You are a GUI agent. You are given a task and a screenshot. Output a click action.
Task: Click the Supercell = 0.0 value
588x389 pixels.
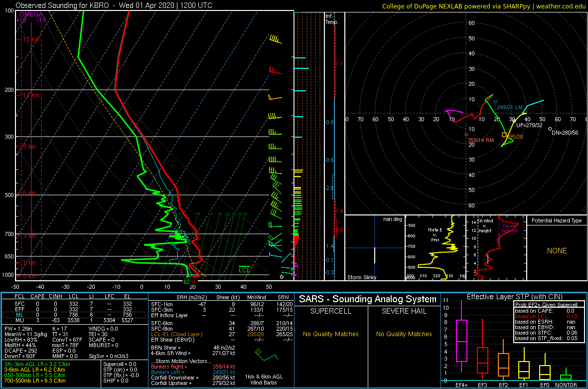click(x=121, y=364)
